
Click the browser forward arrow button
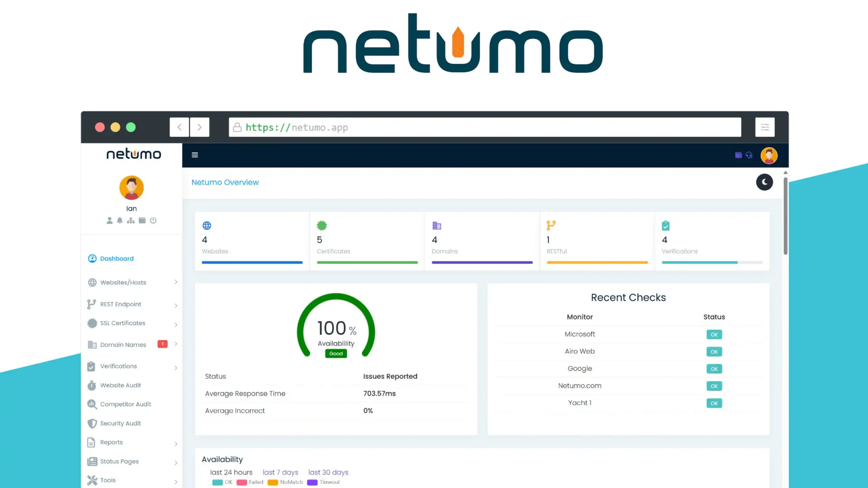[x=199, y=127]
